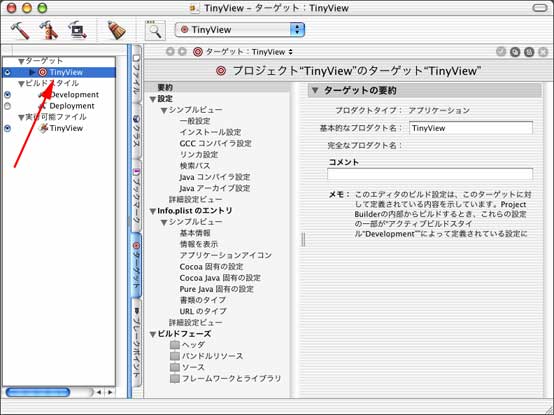
Task: Collapse the ターゲットの要約 section
Action: point(315,90)
